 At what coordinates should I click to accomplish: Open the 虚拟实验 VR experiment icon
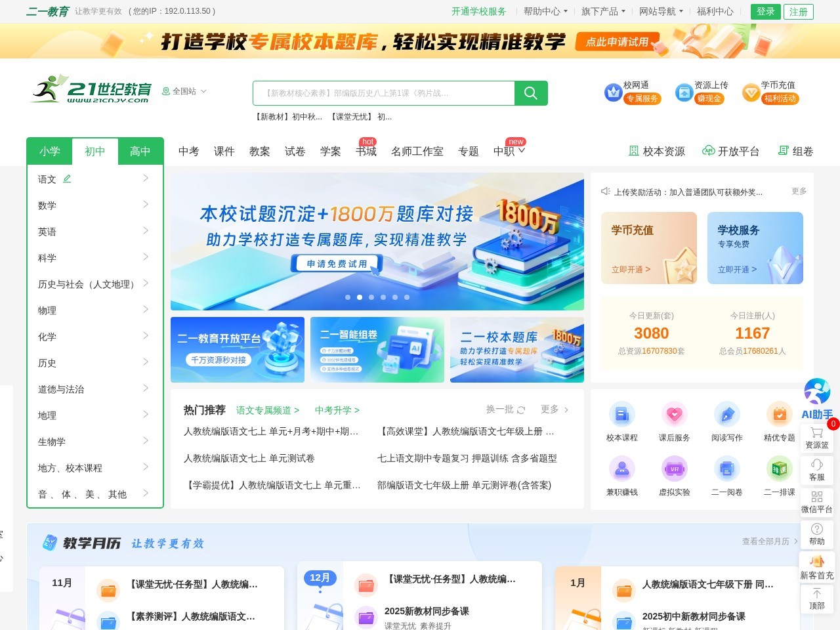pos(675,469)
